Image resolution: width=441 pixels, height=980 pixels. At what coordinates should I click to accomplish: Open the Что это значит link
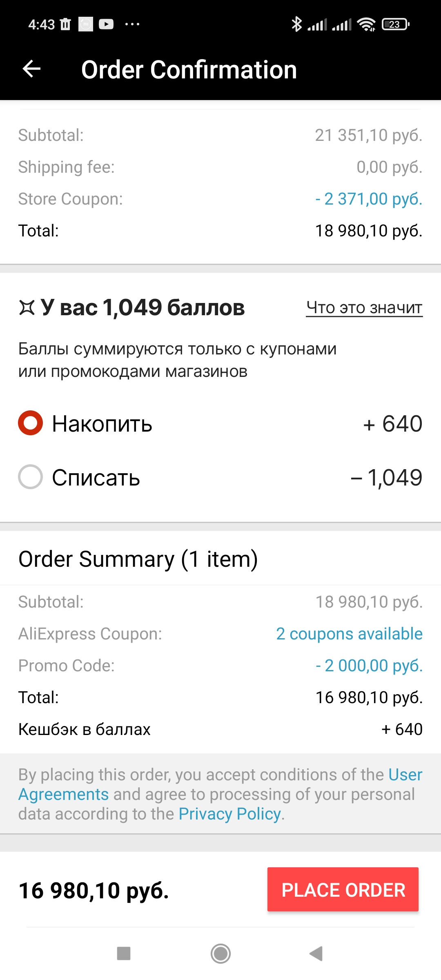click(364, 307)
